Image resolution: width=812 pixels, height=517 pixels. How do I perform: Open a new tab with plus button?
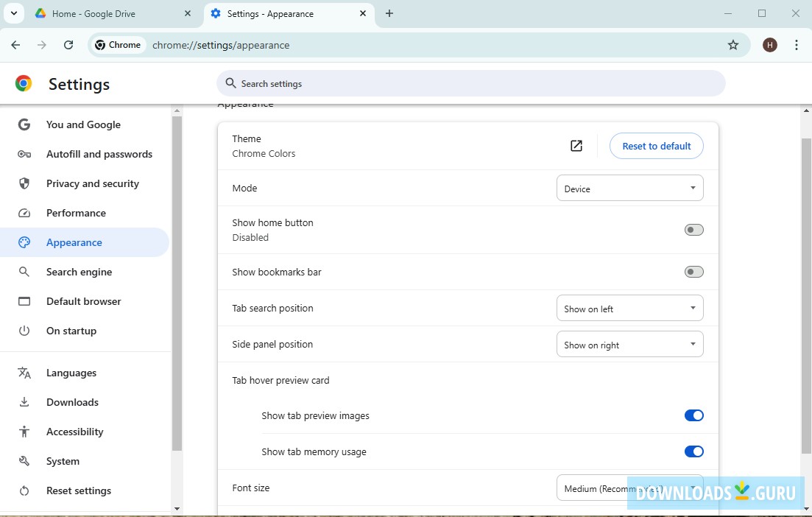389,13
